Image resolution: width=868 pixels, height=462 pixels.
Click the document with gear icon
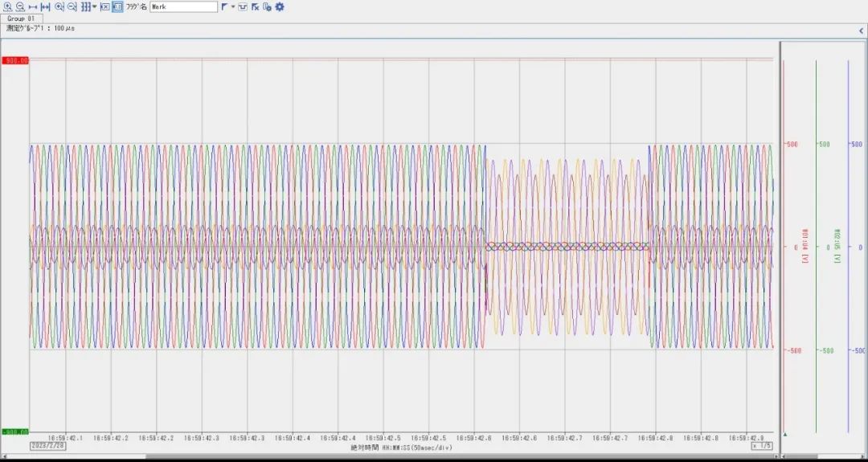(267, 6)
